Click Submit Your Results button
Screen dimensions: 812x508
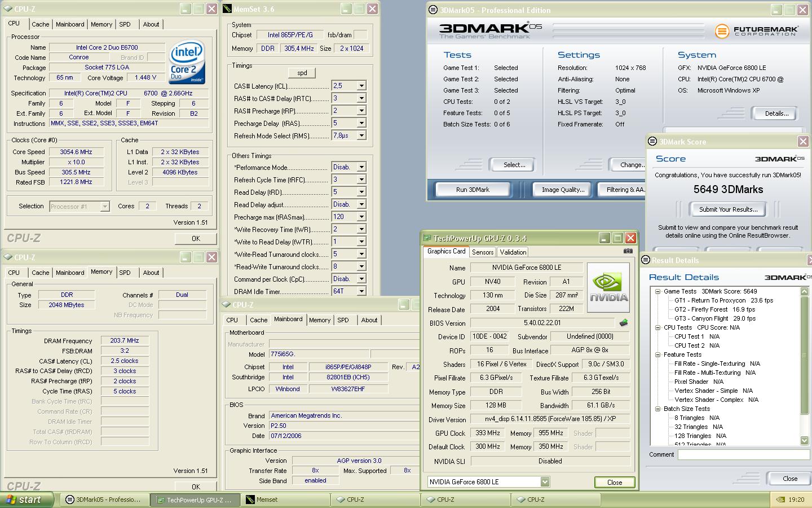[728, 209]
